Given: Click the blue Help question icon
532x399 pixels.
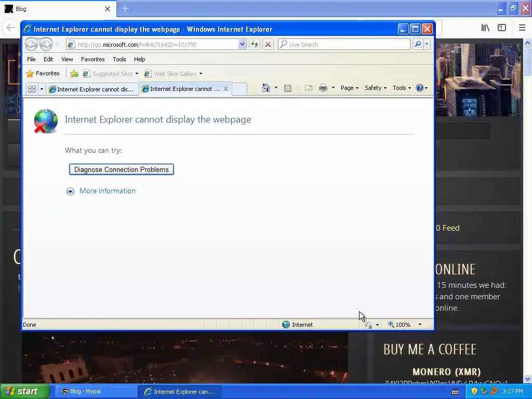Looking at the screenshot, I should click(420, 88).
